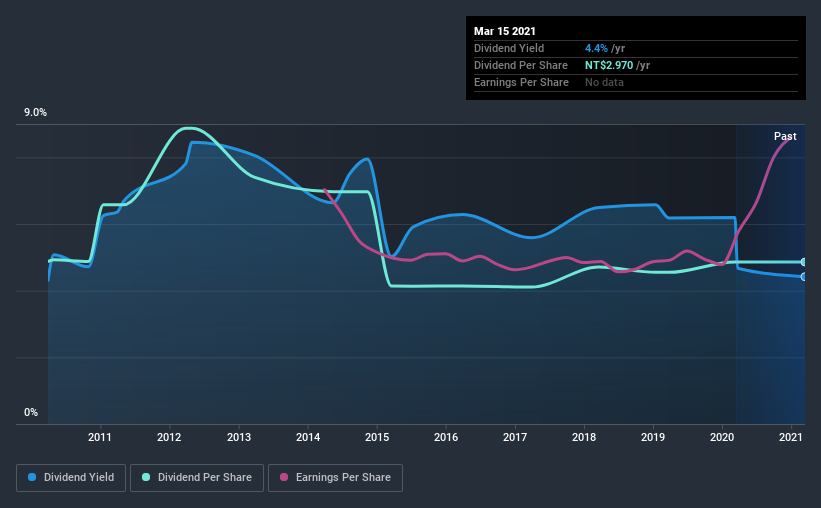Click the 2014 x-axis label

(x=308, y=437)
